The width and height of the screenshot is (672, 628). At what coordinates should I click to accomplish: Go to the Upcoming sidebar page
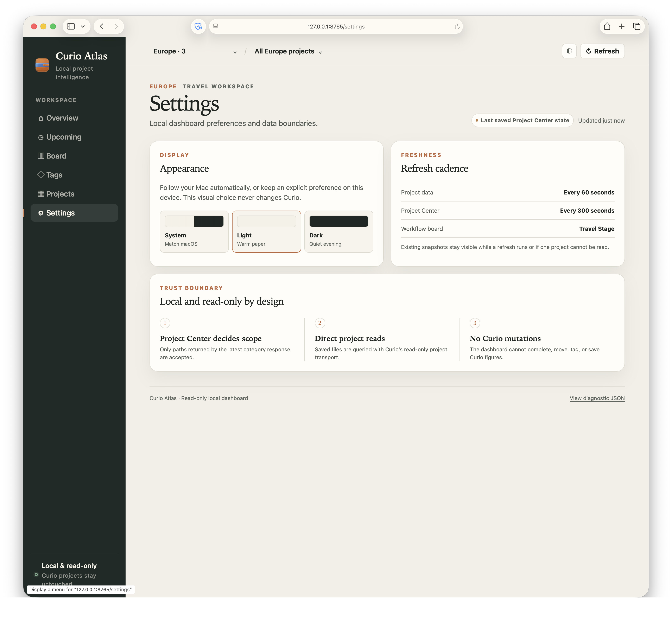click(x=74, y=137)
